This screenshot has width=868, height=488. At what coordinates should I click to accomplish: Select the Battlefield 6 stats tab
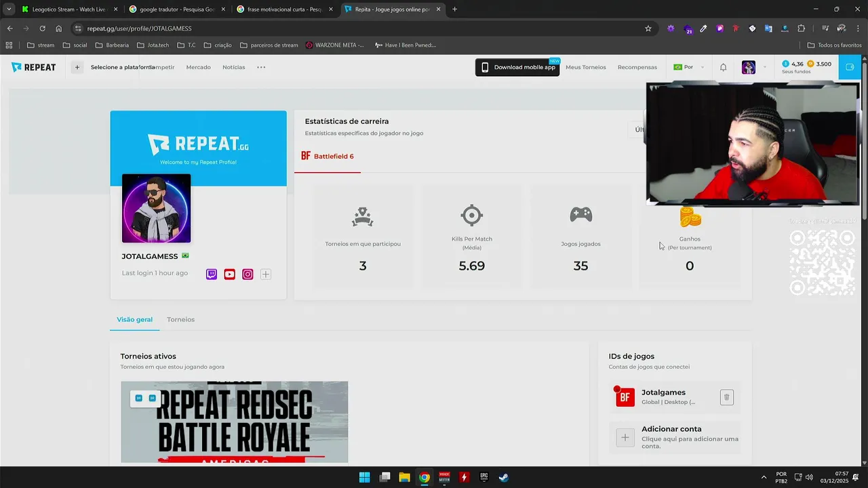click(x=328, y=157)
